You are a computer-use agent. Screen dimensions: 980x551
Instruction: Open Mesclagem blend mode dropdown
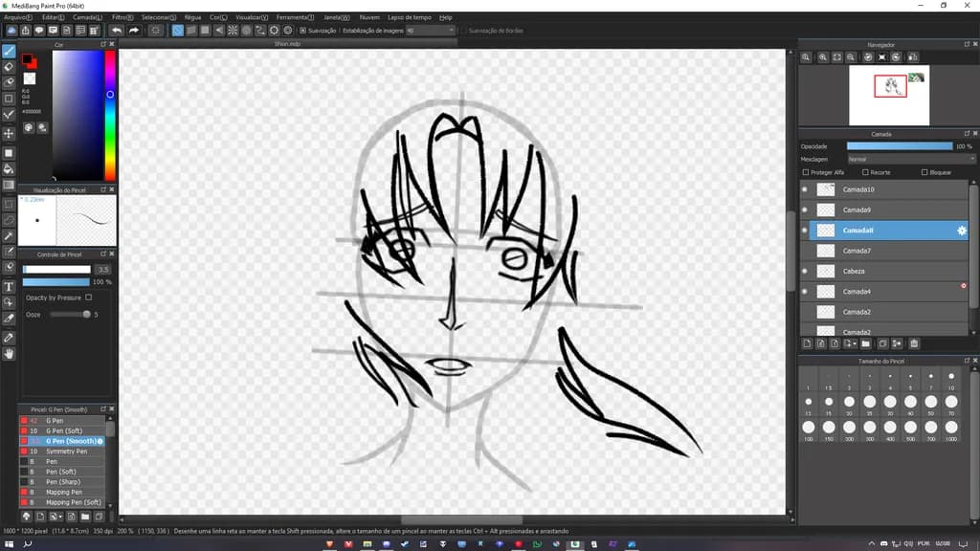pyautogui.click(x=911, y=160)
